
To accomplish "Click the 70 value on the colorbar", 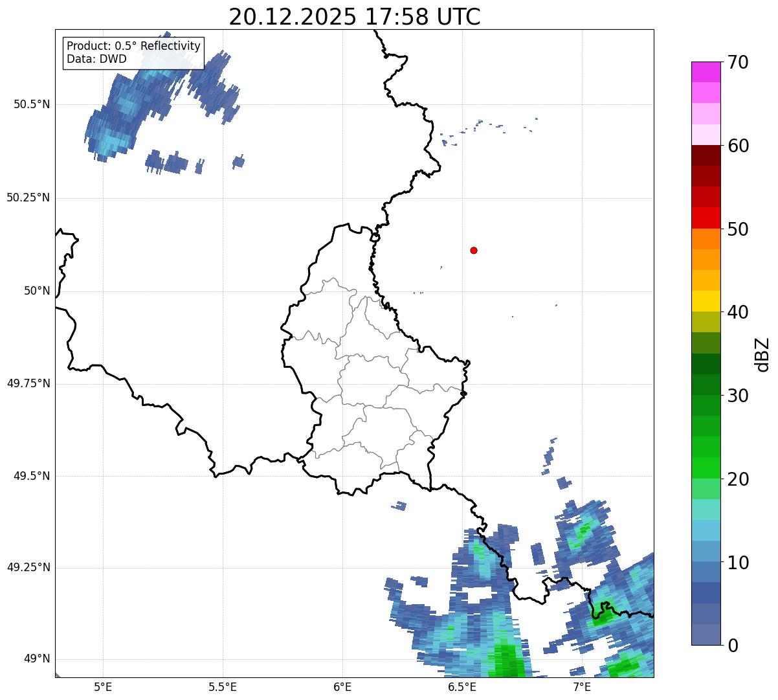I will tap(739, 62).
